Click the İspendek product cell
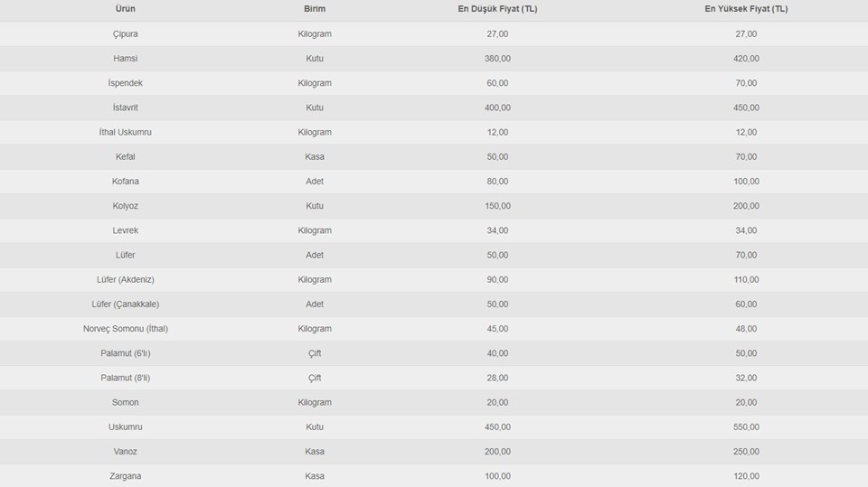This screenshot has height=487, width=868. (x=126, y=83)
